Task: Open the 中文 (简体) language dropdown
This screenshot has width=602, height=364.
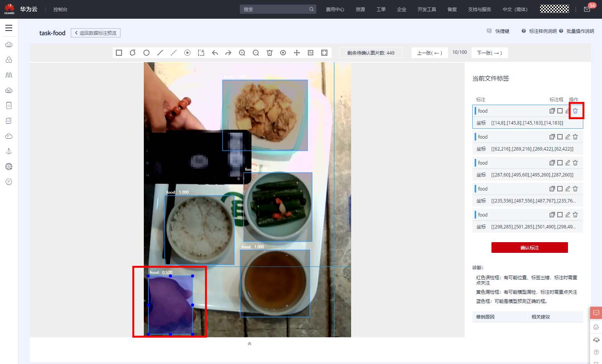Action: 515,10
